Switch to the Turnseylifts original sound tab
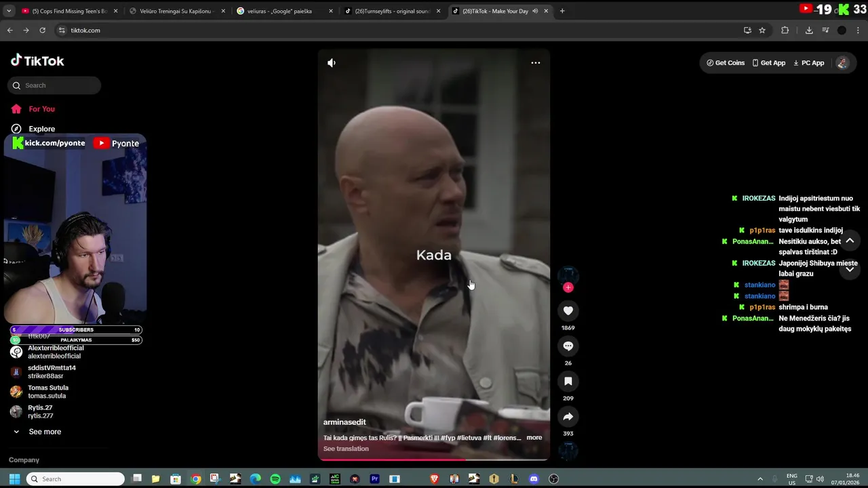This screenshot has height=488, width=868. tap(392, 11)
